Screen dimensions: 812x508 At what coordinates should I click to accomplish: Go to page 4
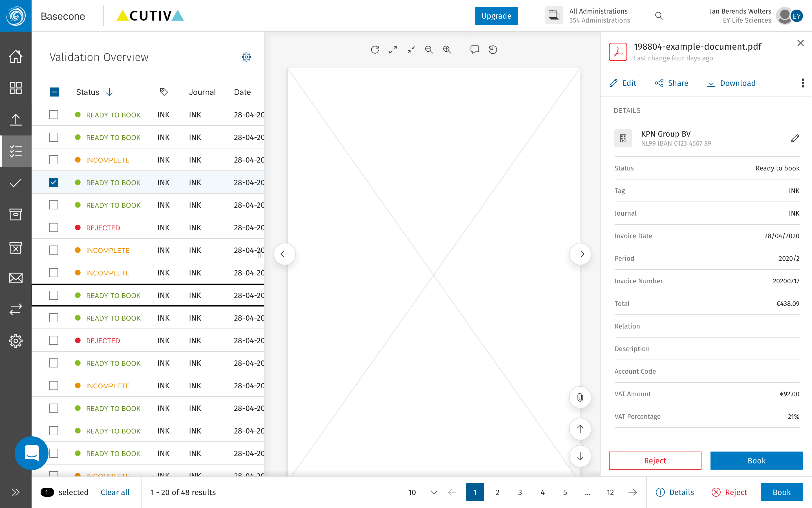(x=542, y=492)
